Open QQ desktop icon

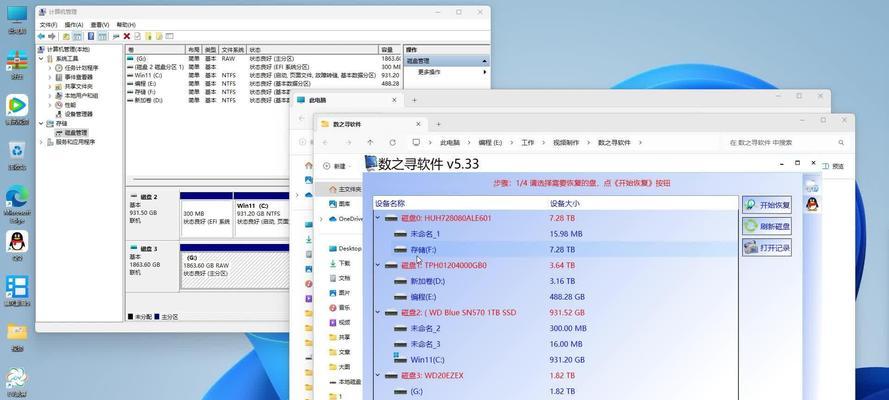(x=17, y=245)
